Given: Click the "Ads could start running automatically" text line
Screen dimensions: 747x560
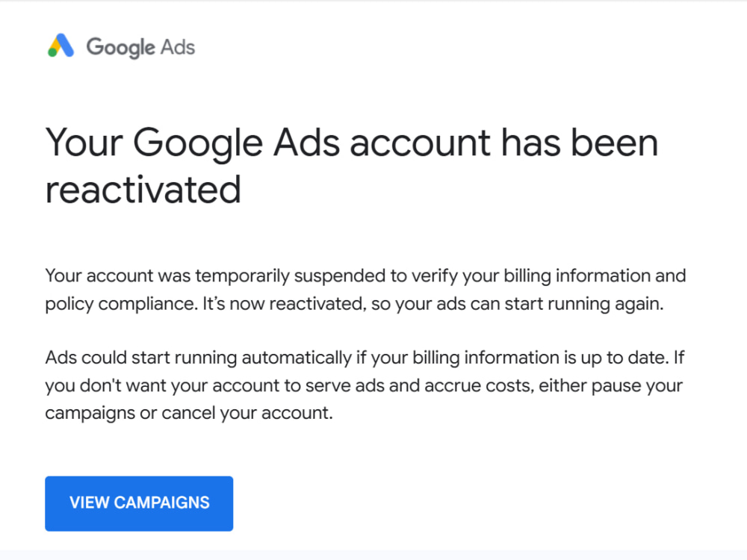Looking at the screenshot, I should (x=365, y=358).
